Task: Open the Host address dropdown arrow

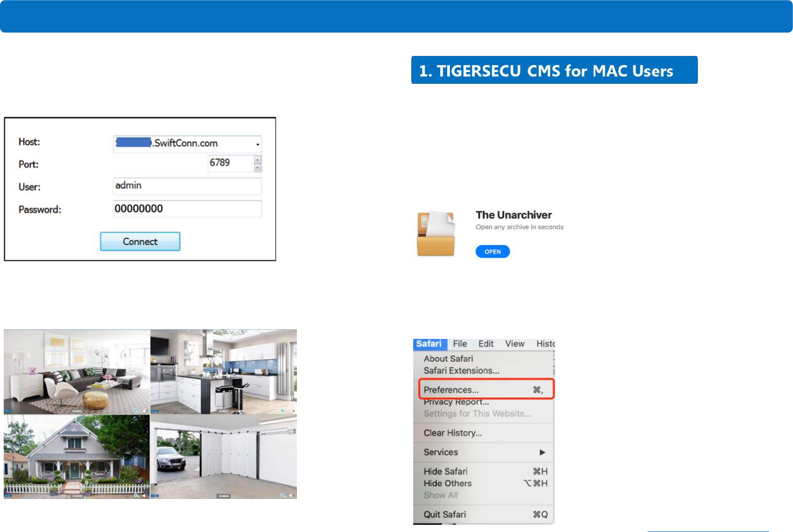Action: coord(258,144)
